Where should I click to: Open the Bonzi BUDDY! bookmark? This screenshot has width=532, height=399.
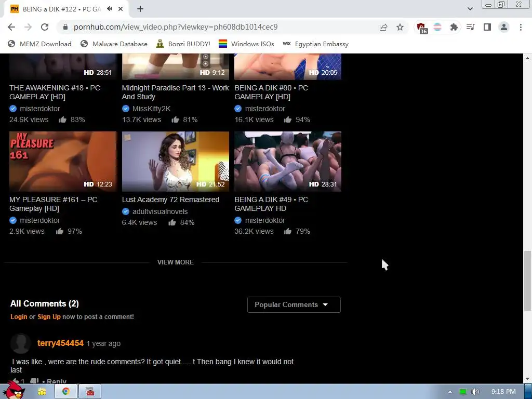[183, 44]
